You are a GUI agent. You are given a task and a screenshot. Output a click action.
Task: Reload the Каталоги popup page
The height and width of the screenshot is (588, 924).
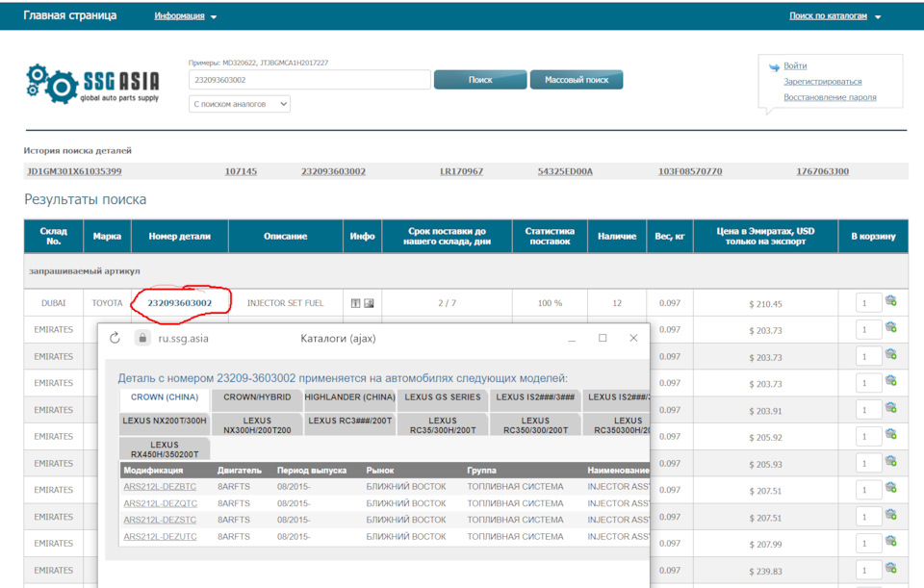115,339
